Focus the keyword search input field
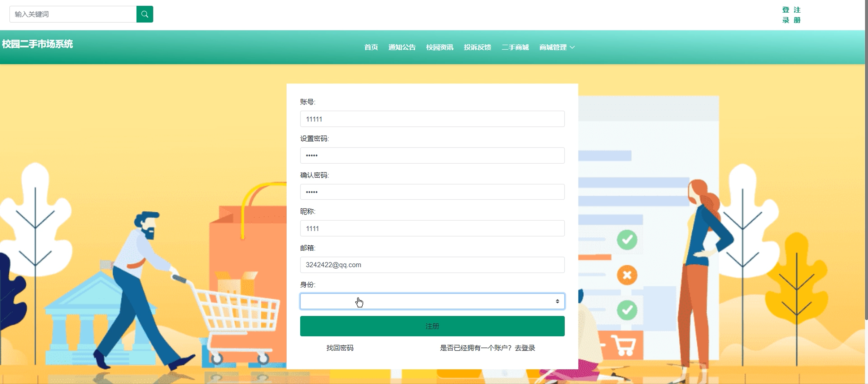The height and width of the screenshot is (384, 868). 73,14
